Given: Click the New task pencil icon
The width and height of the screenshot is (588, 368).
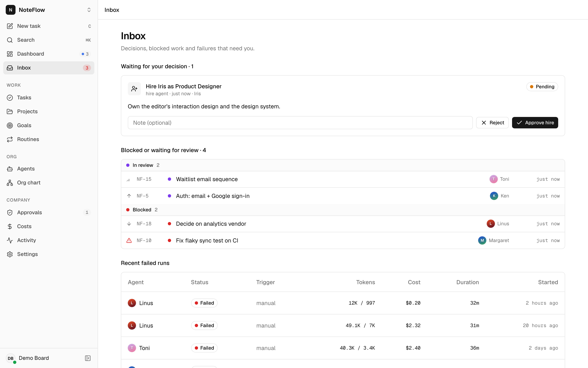Looking at the screenshot, I should click(10, 26).
